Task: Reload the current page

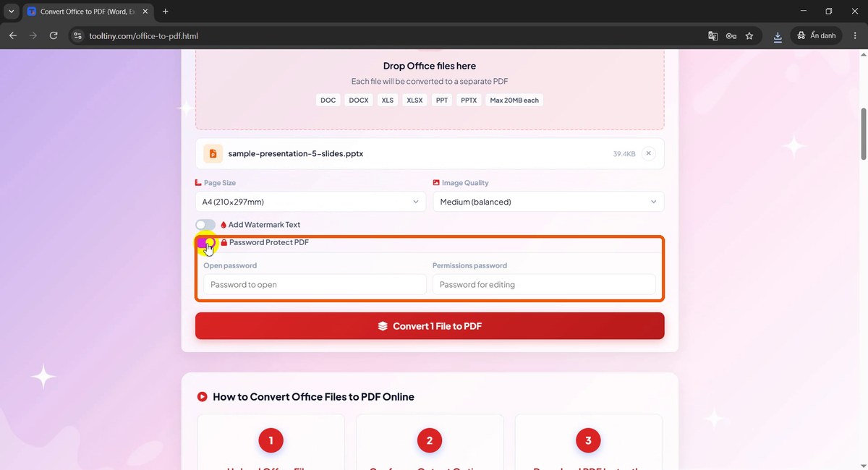Action: tap(54, 35)
